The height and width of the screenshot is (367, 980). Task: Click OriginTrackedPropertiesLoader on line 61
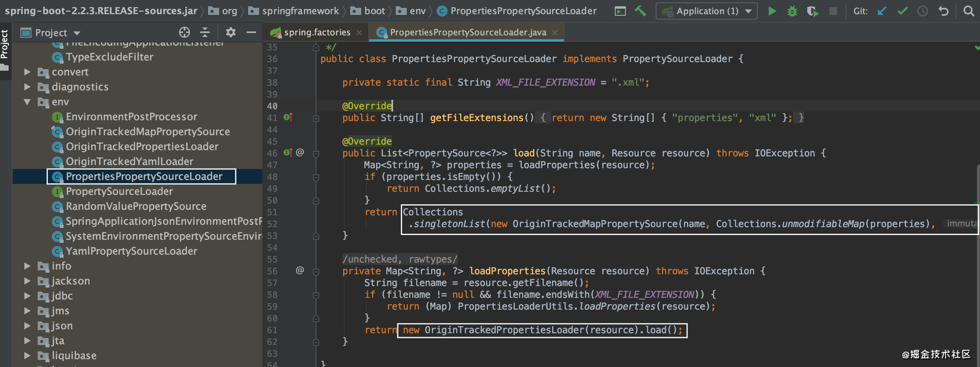(x=505, y=330)
